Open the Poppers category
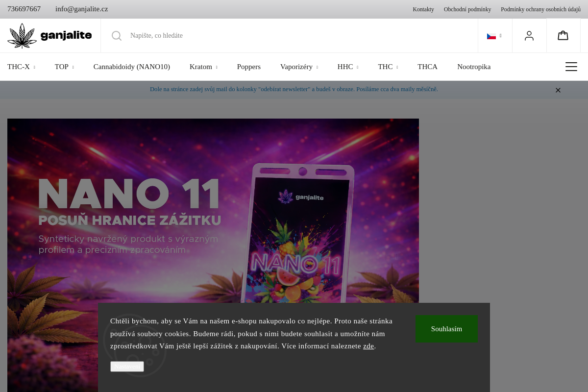Image resolution: width=588 pixels, height=392 pixels. click(249, 67)
